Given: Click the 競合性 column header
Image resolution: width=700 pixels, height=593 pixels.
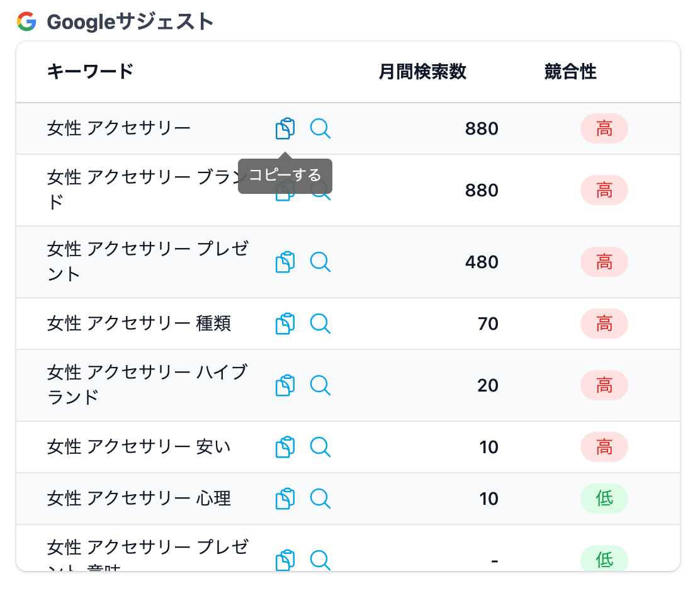Looking at the screenshot, I should (x=570, y=72).
